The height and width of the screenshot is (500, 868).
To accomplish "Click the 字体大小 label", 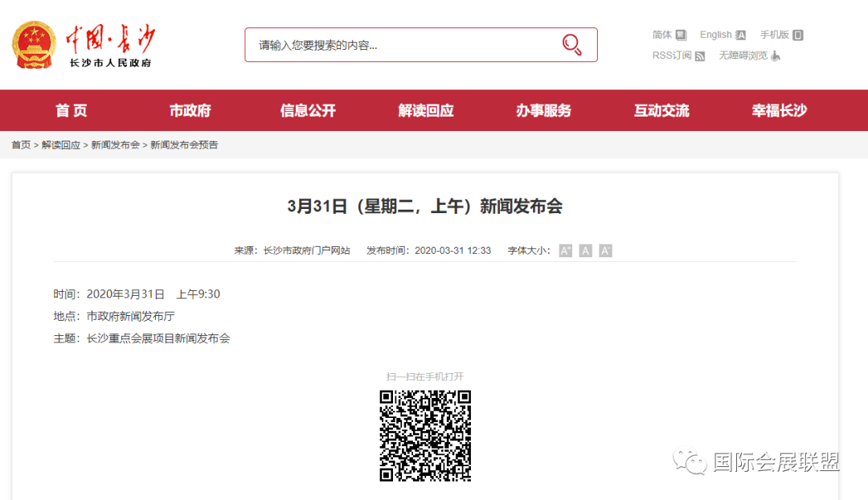I will click(x=529, y=251).
